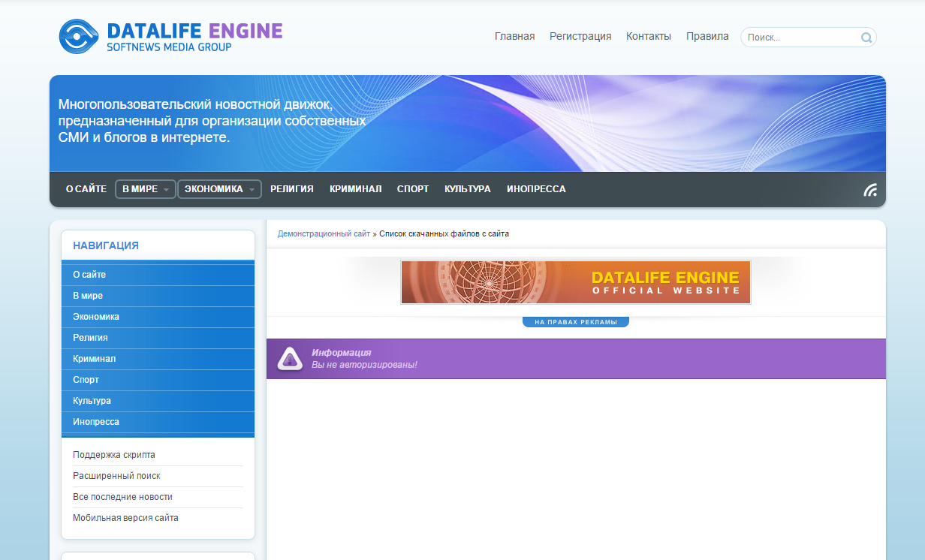Image resolution: width=925 pixels, height=560 pixels.
Task: Select Культура in sidebar navigation
Action: [158, 401]
